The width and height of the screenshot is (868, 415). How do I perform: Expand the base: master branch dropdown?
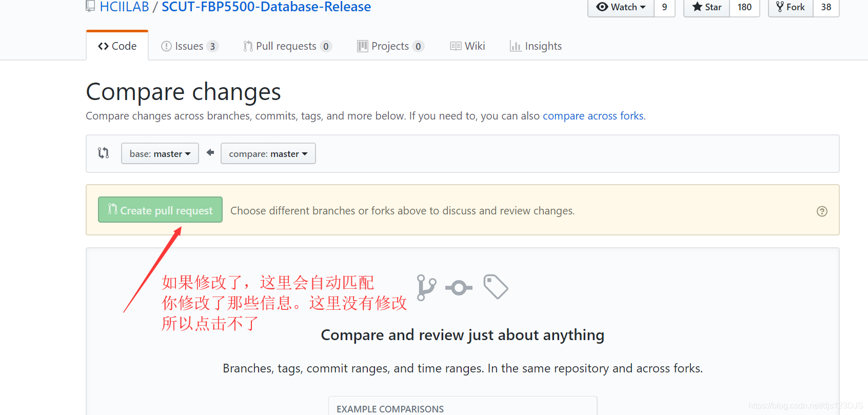(x=160, y=154)
